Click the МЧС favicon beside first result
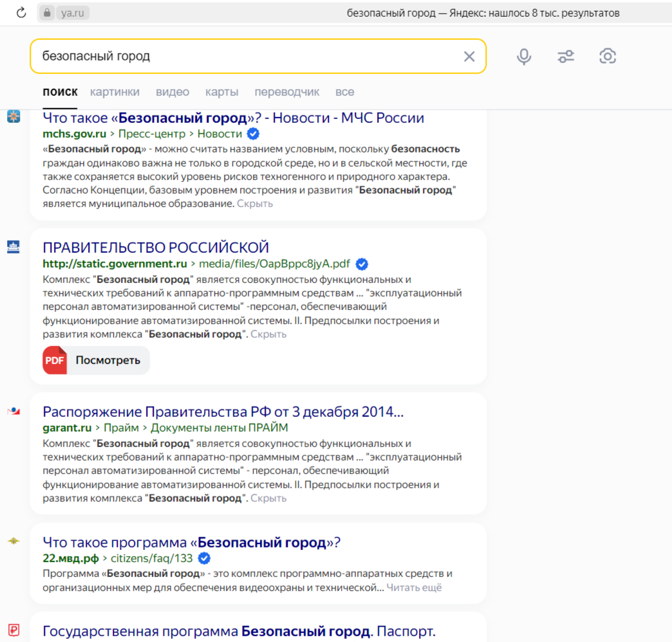 coord(14,116)
